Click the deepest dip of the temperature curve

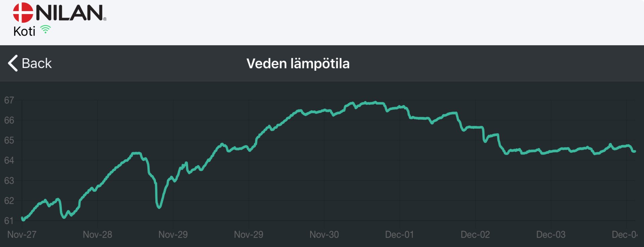(x=159, y=207)
